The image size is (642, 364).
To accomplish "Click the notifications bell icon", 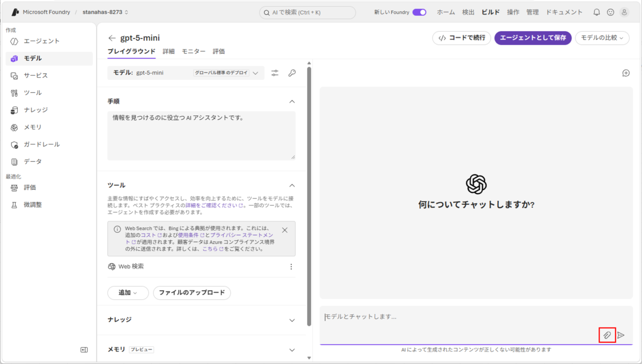I will (597, 12).
